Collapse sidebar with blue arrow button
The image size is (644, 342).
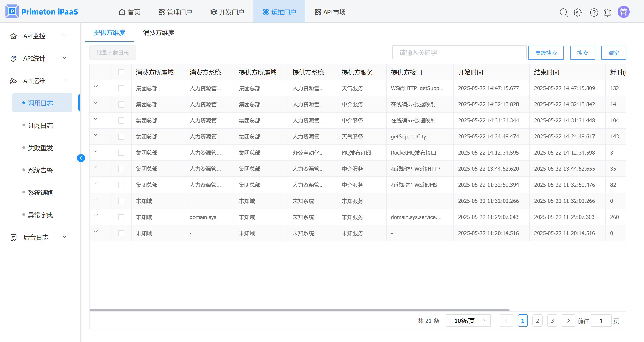pyautogui.click(x=81, y=158)
